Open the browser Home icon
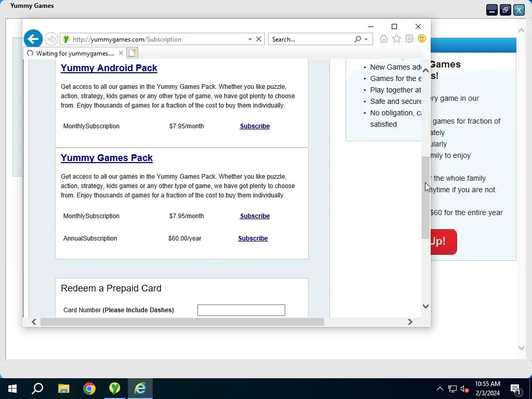Viewport: 532px width, 399px height. tap(384, 38)
